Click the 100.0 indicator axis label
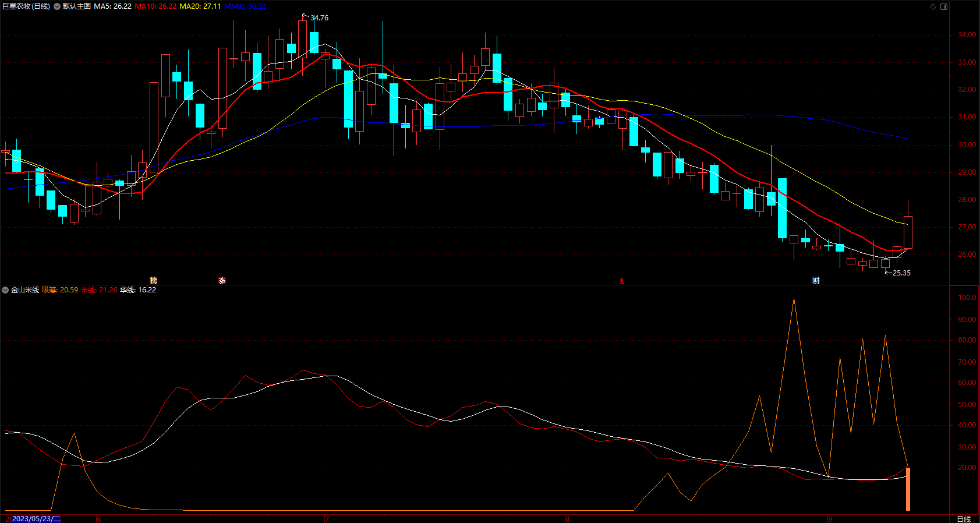This screenshot has width=980, height=523. (967, 298)
